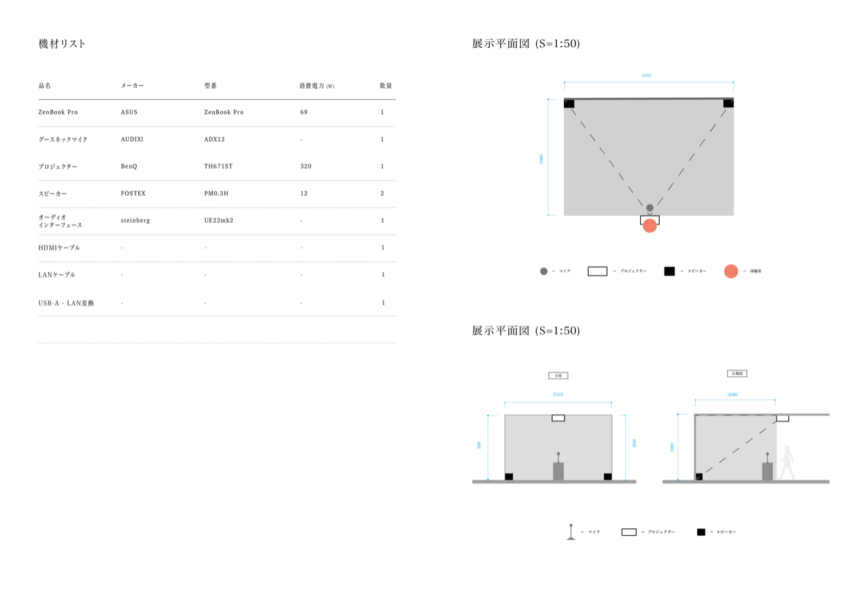Select the ZenBook Pro product name cell
Image resolution: width=868 pixels, height=608 pixels.
(x=58, y=112)
